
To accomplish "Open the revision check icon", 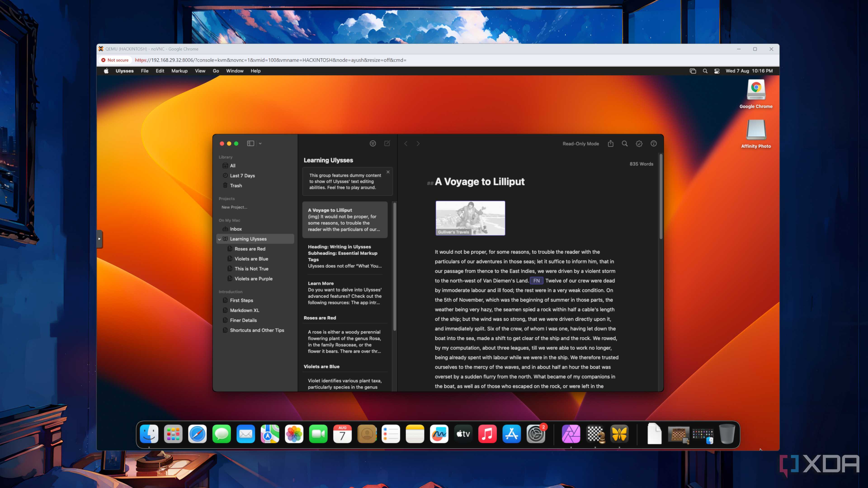I will tap(639, 143).
